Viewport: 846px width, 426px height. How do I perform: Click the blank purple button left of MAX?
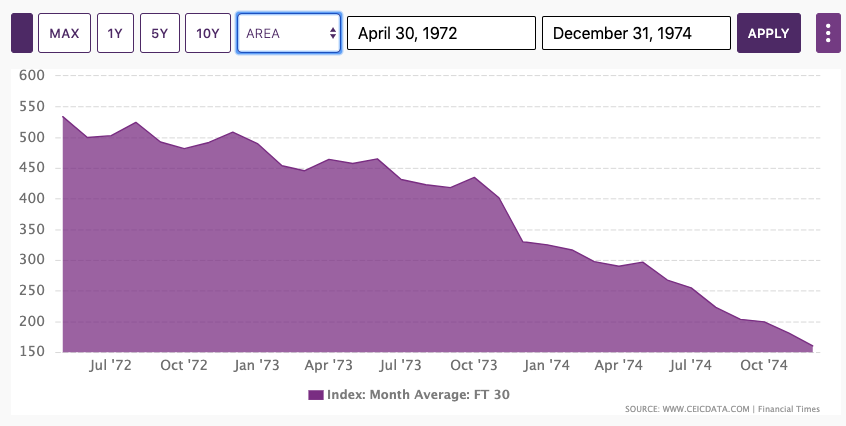[x=22, y=33]
